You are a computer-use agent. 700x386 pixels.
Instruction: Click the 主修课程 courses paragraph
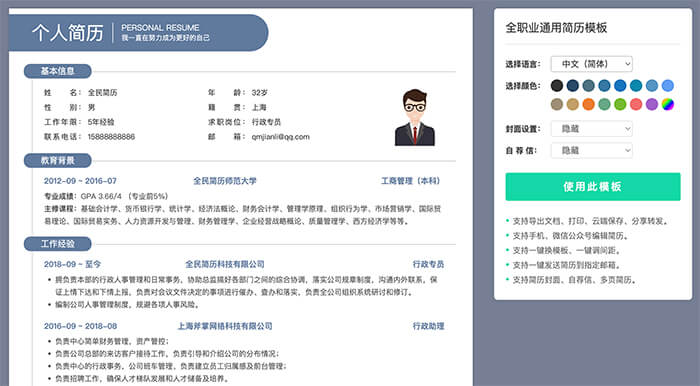coord(242,215)
